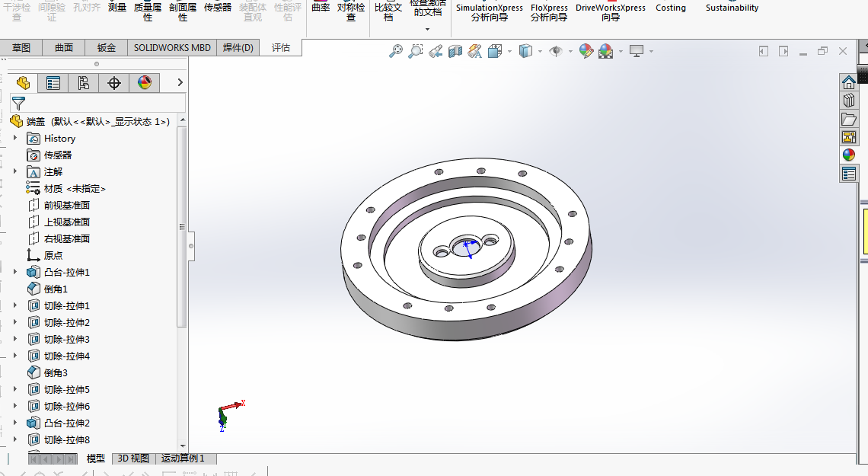Open the PropertyManager tab icon
The height and width of the screenshot is (476, 868).
tap(53, 83)
